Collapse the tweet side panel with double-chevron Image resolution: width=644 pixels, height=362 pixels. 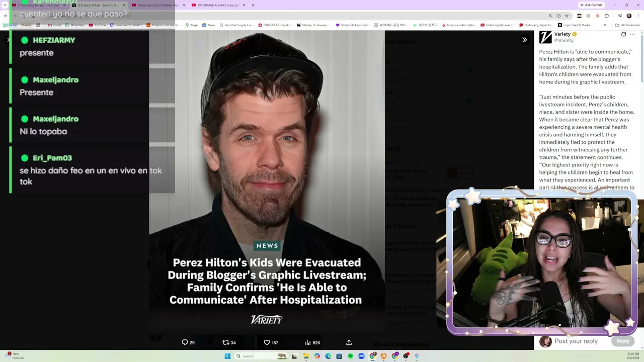pos(524,40)
